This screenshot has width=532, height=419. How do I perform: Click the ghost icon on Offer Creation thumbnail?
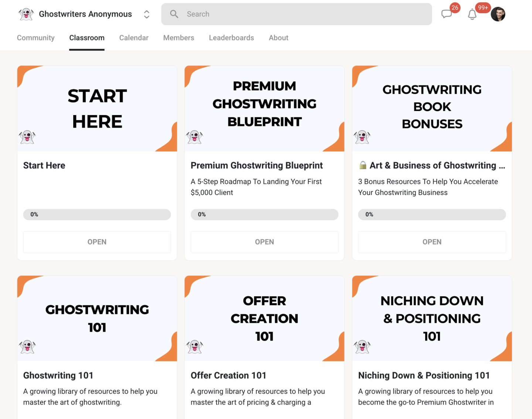(194, 347)
